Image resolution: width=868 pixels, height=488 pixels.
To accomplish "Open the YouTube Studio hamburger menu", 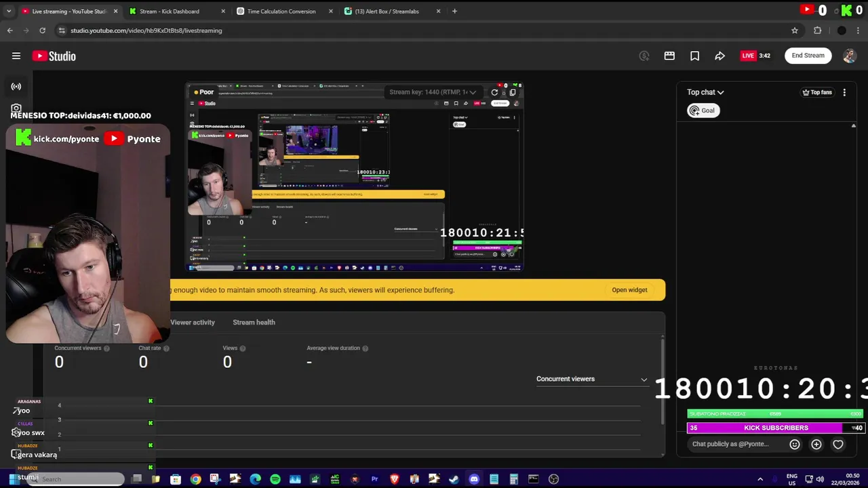I will click(x=16, y=56).
